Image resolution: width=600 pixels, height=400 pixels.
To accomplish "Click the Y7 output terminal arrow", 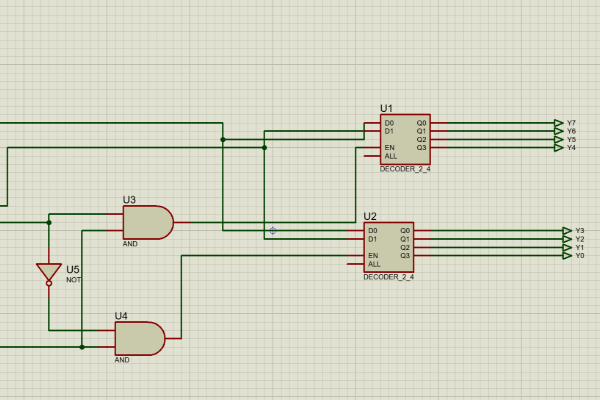I will pyautogui.click(x=558, y=123).
